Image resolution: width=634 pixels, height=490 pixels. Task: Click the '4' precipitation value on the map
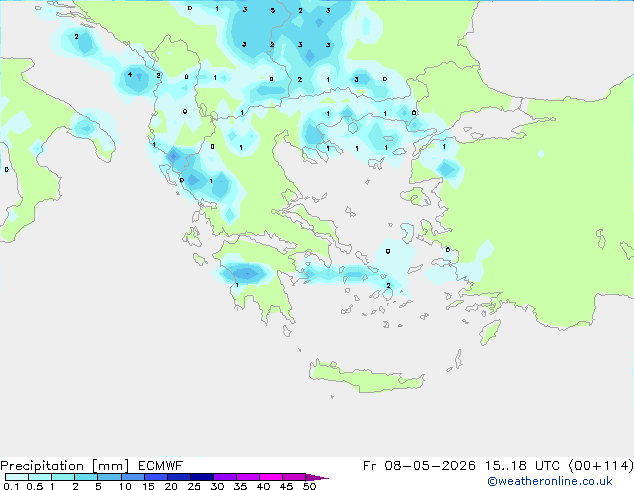click(130, 74)
